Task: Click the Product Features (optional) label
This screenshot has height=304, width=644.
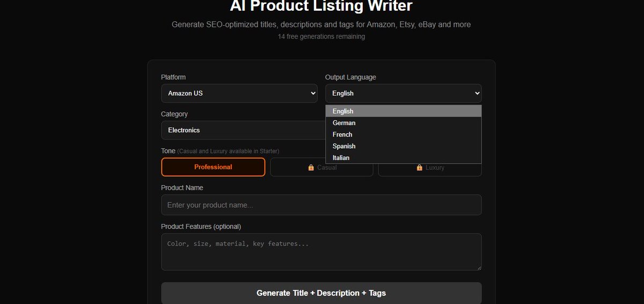Action: click(201, 227)
